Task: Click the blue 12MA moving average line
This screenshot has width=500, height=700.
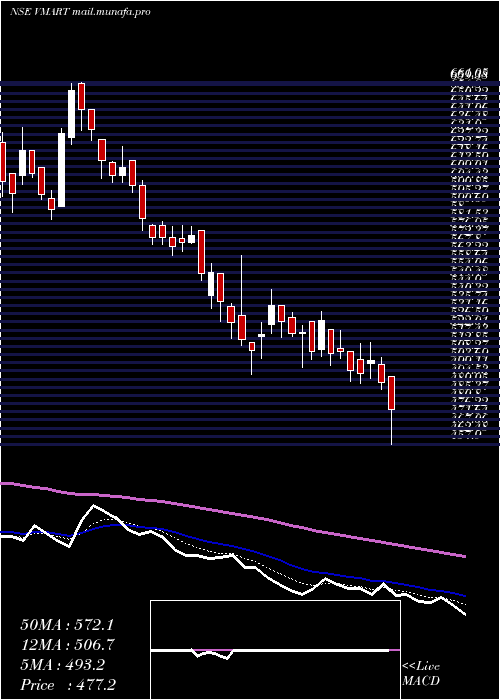Action: coord(232,547)
